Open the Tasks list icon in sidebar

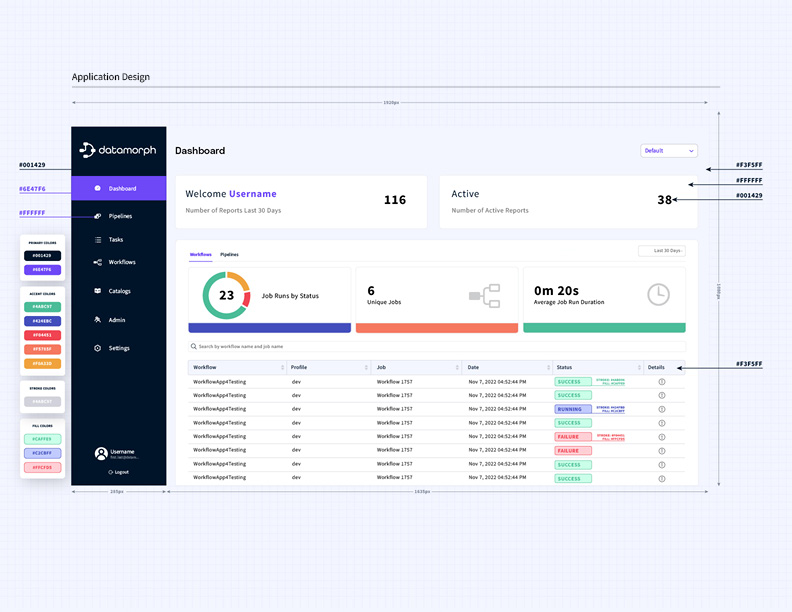(x=97, y=240)
